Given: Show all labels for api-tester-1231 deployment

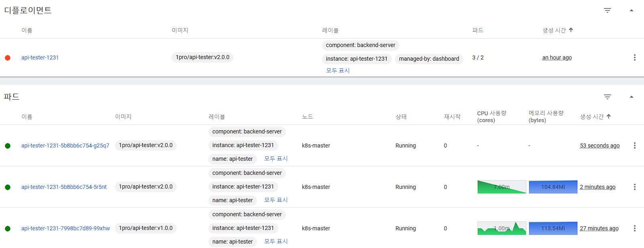Looking at the screenshot, I should (x=338, y=70).
